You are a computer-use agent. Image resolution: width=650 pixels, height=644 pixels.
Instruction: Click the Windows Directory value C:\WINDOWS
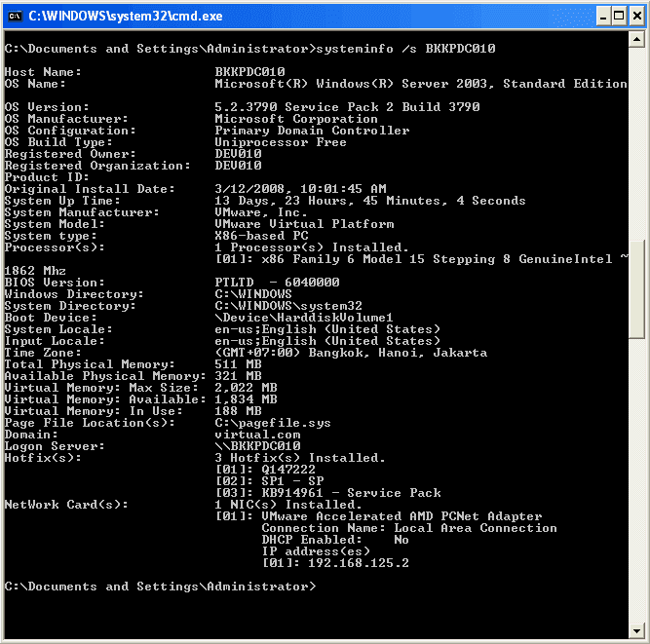[x=253, y=294]
